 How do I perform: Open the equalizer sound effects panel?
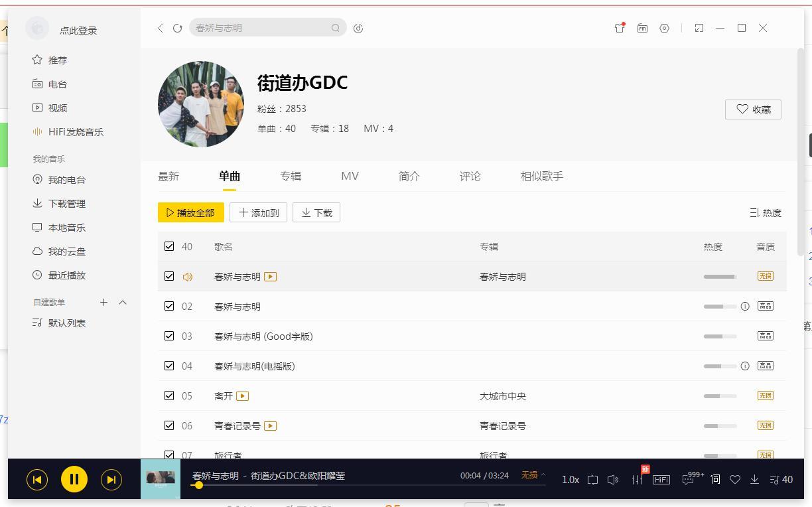pyautogui.click(x=636, y=479)
